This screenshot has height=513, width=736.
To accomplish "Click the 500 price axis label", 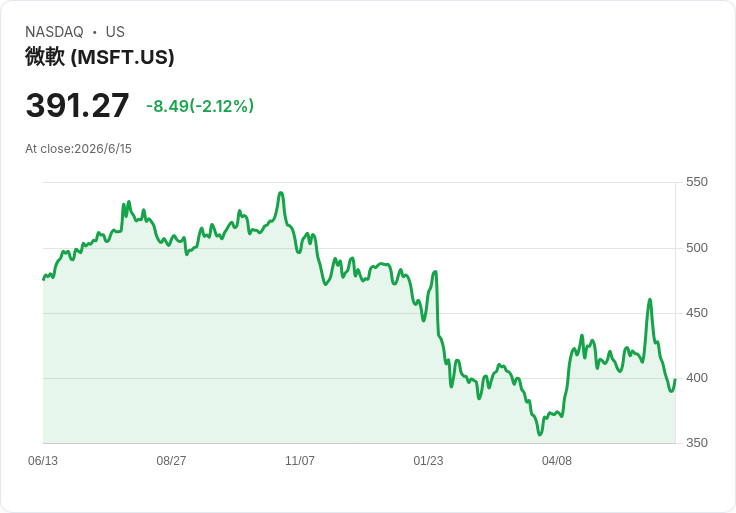I will tap(697, 248).
